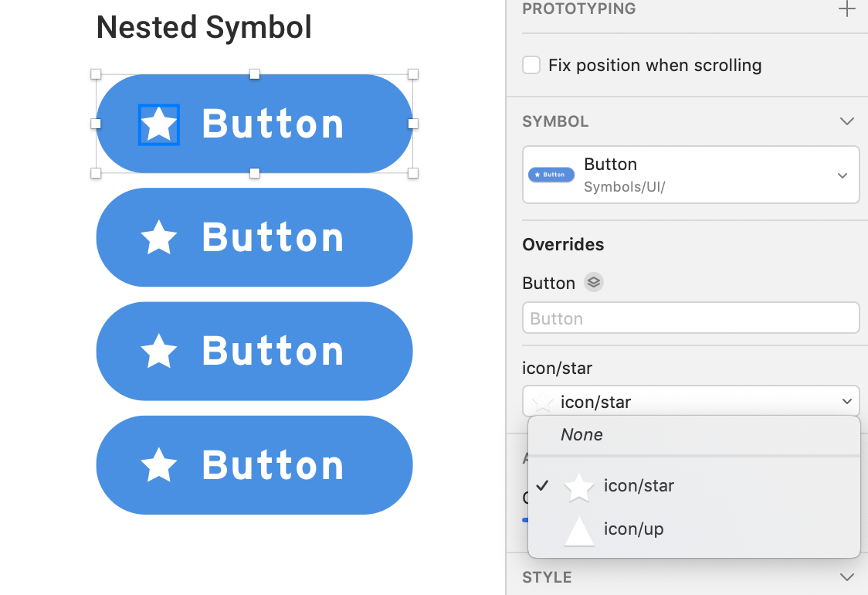Select the bottom Button instance on the canvas
This screenshot has height=595, width=868.
pos(254,464)
